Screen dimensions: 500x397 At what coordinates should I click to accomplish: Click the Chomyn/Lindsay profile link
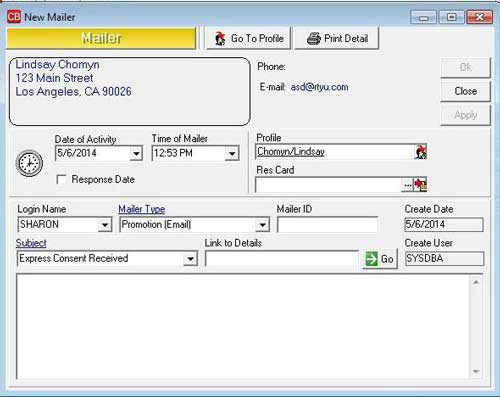pos(291,152)
